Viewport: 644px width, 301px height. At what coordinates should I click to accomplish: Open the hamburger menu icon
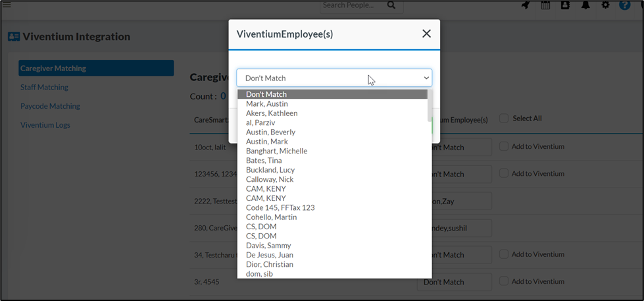coord(7,5)
